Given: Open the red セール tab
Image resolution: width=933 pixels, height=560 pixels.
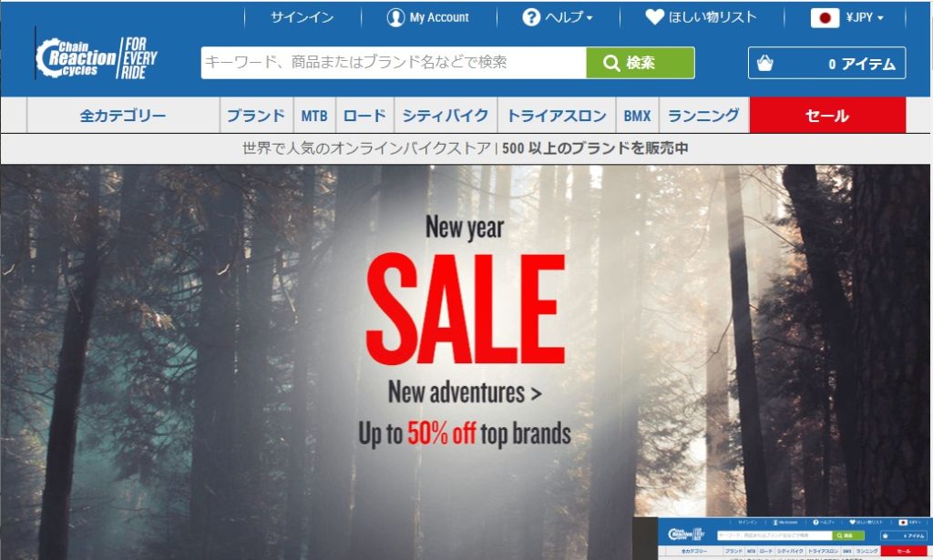Looking at the screenshot, I should 827,116.
